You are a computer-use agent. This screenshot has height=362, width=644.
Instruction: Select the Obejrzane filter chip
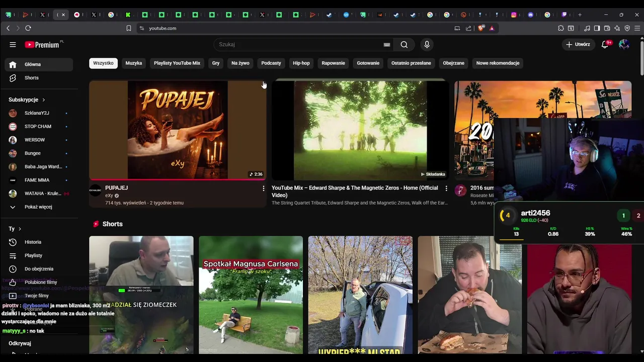pyautogui.click(x=454, y=63)
